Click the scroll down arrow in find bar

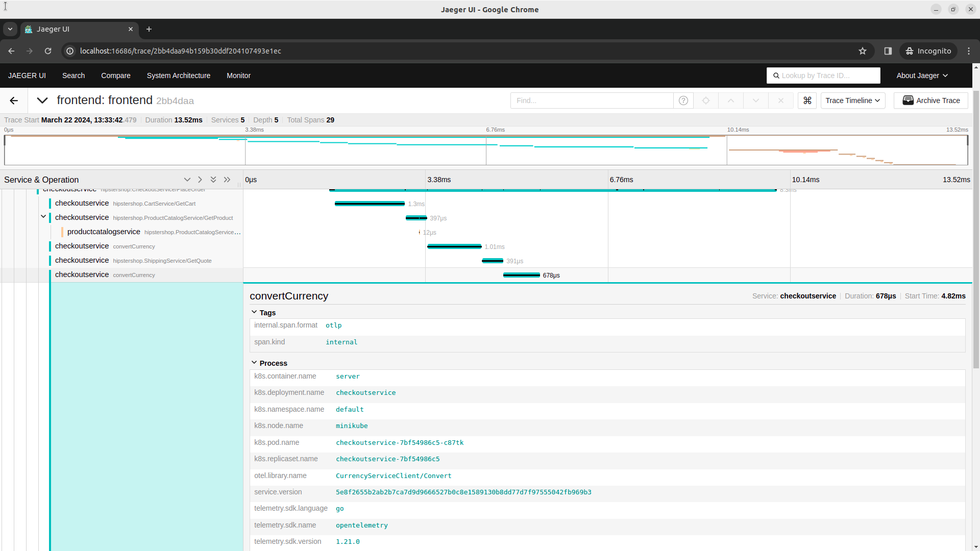pyautogui.click(x=755, y=100)
